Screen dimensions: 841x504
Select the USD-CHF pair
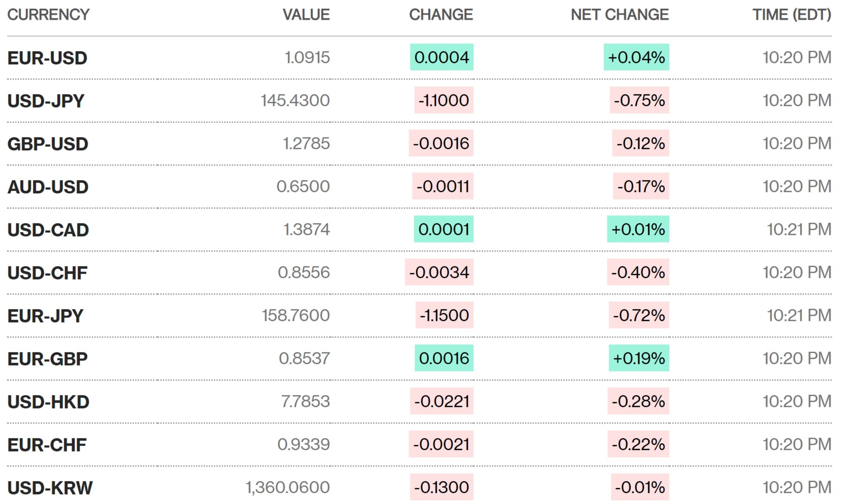(47, 273)
